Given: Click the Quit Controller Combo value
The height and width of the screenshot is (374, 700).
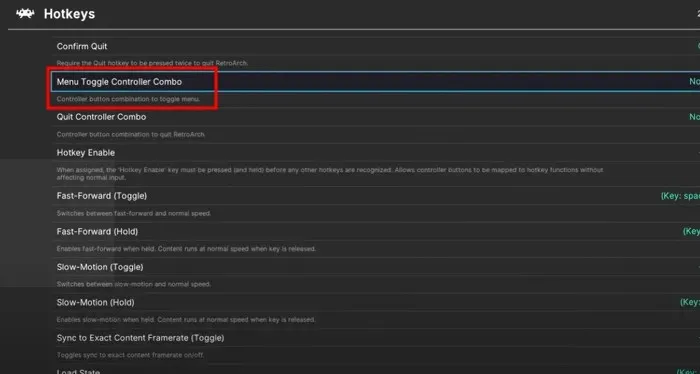Looking at the screenshot, I should tap(694, 117).
